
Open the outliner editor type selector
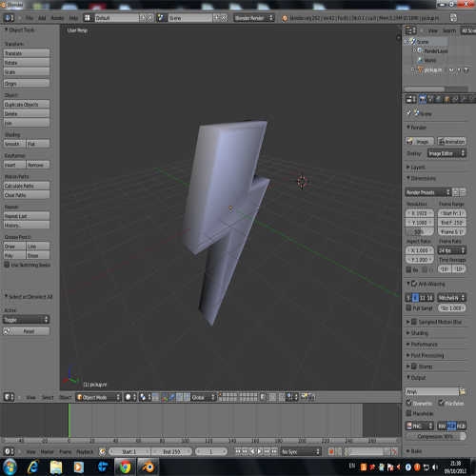coord(410,30)
